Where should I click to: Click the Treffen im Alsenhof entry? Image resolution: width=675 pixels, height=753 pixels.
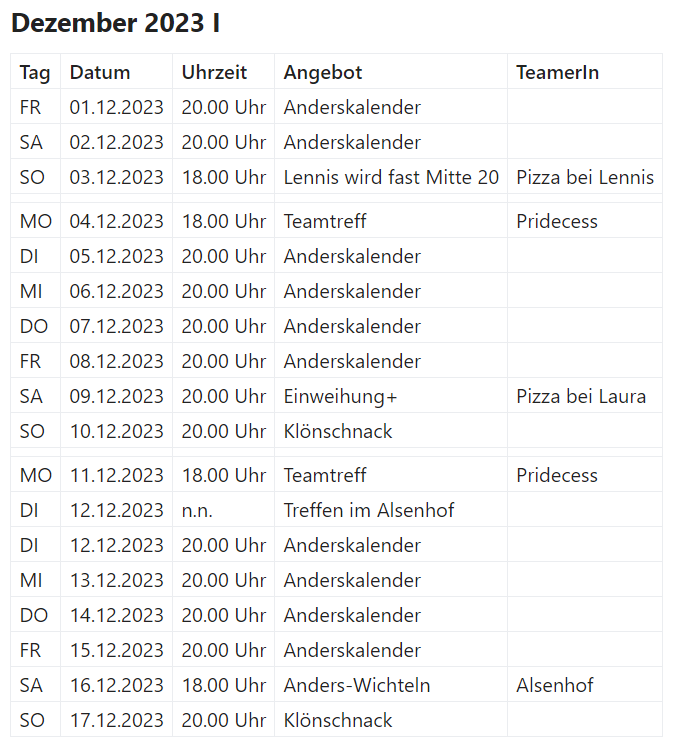pyautogui.click(x=369, y=510)
